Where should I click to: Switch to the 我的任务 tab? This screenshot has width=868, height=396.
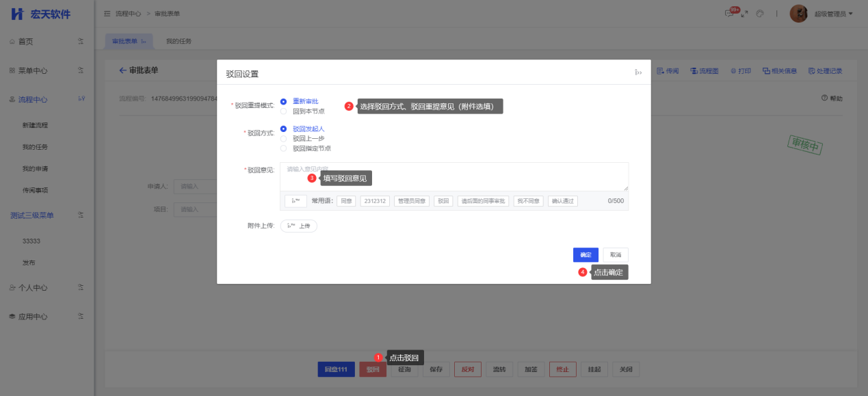(x=179, y=41)
